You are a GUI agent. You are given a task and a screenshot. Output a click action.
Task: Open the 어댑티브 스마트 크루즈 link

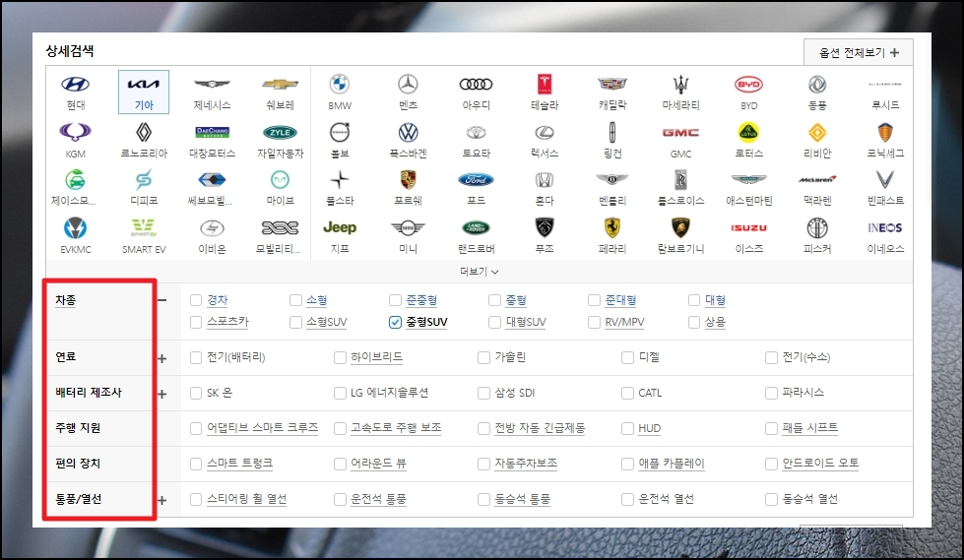pos(263,428)
